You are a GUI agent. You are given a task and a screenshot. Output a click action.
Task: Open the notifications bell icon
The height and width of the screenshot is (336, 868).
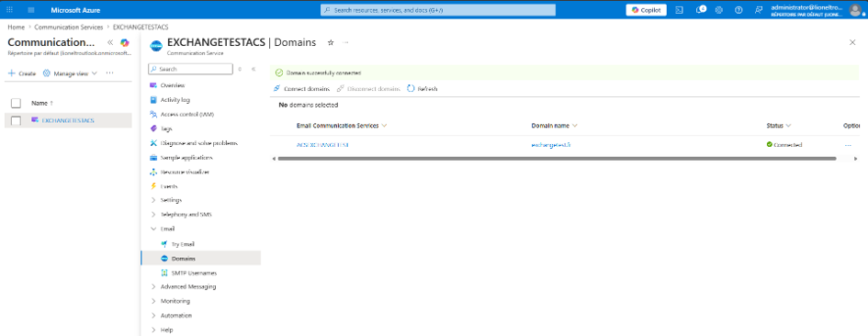700,10
